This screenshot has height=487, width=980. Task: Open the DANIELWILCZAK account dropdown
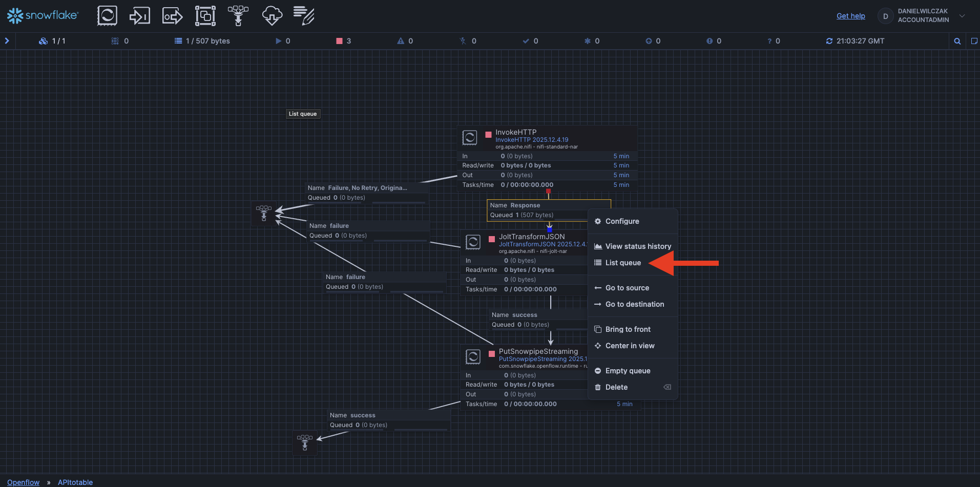(x=962, y=16)
